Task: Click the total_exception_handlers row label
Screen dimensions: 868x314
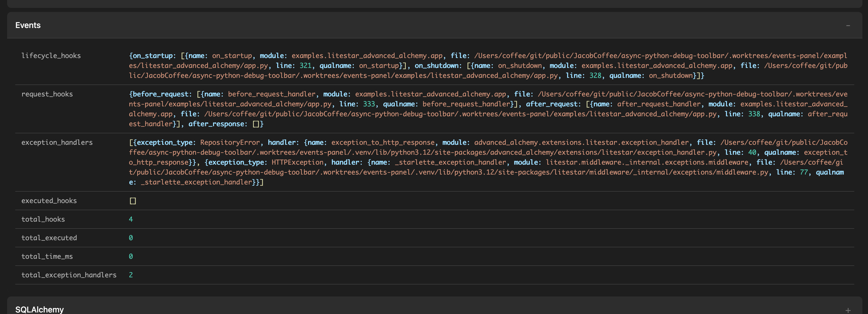Action: 69,275
